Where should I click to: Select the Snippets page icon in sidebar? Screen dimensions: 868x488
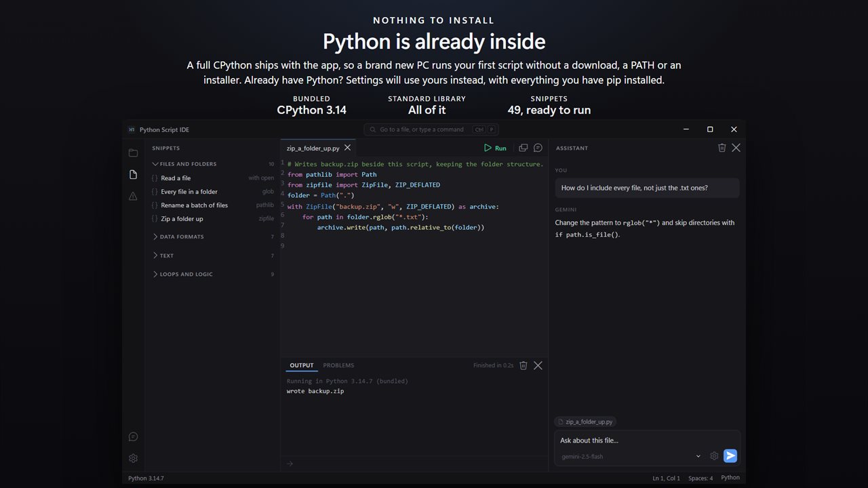click(x=133, y=174)
